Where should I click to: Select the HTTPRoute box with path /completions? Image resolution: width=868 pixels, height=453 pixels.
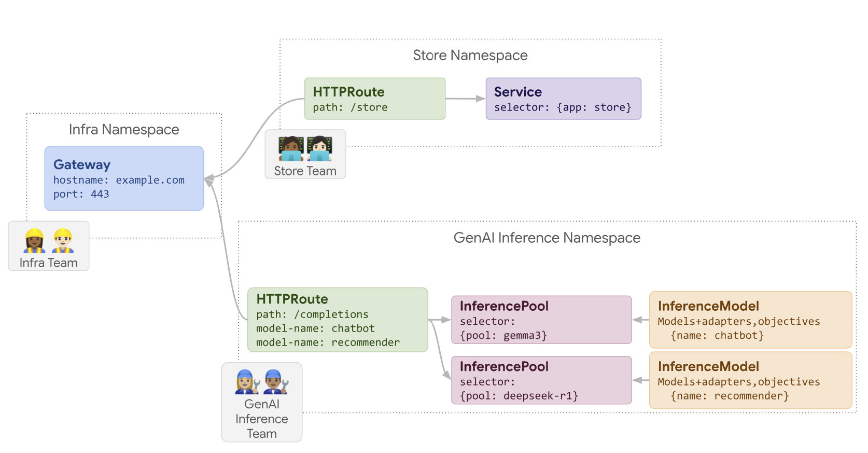click(x=338, y=320)
